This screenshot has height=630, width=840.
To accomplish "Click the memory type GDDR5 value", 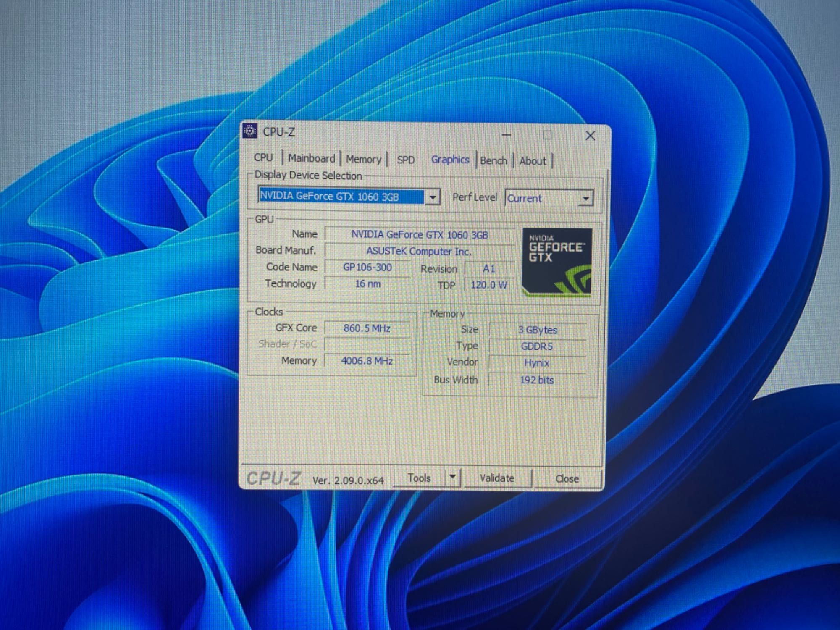I will point(537,347).
